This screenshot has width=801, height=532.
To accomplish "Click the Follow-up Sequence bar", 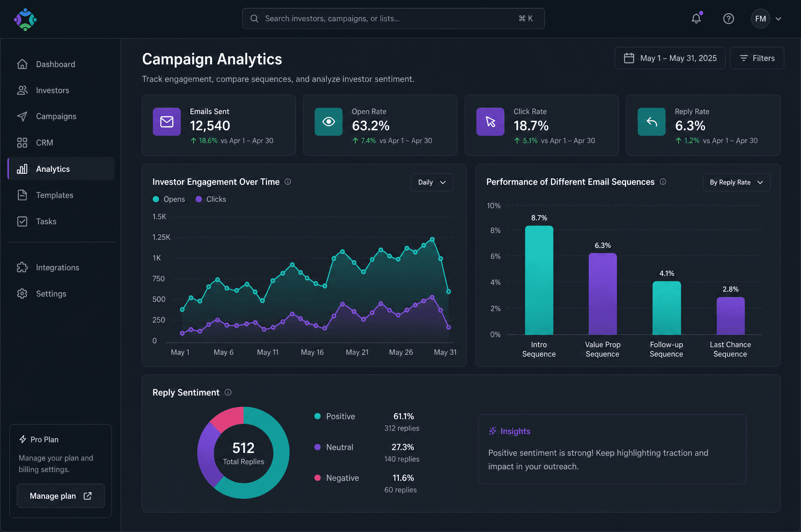I will pos(666,308).
